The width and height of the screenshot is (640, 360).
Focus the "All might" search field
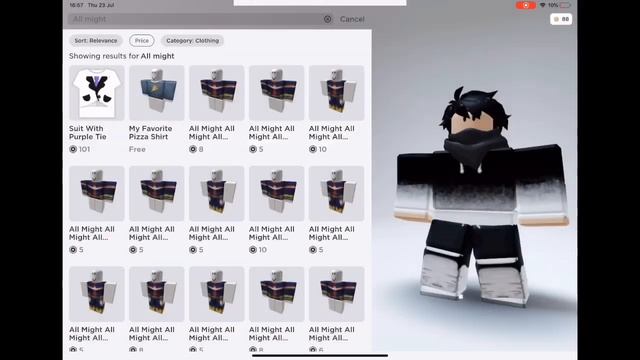[x=201, y=19]
